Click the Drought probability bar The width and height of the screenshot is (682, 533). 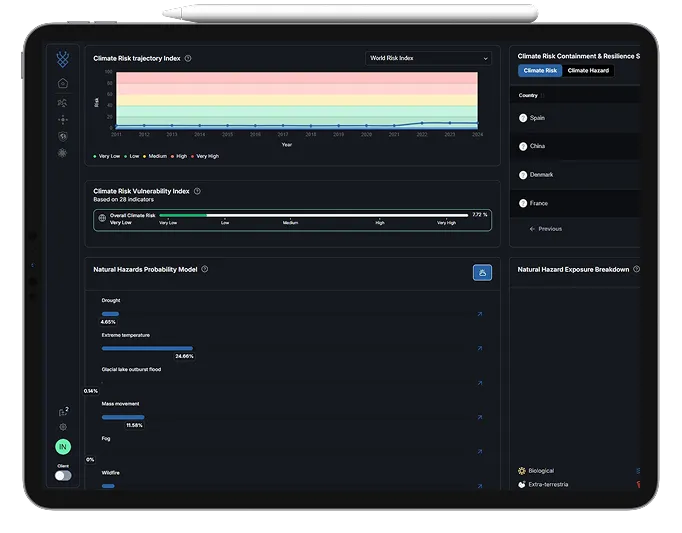click(110, 314)
